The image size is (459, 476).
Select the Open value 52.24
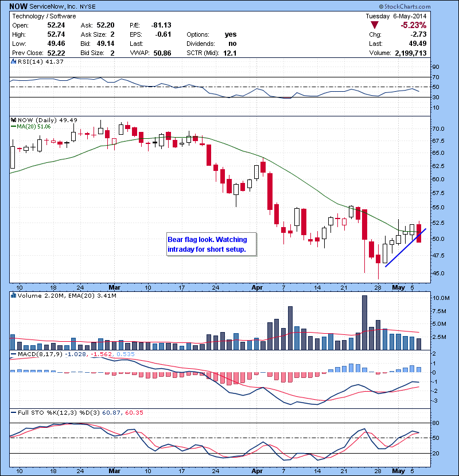pyautogui.click(x=56, y=25)
